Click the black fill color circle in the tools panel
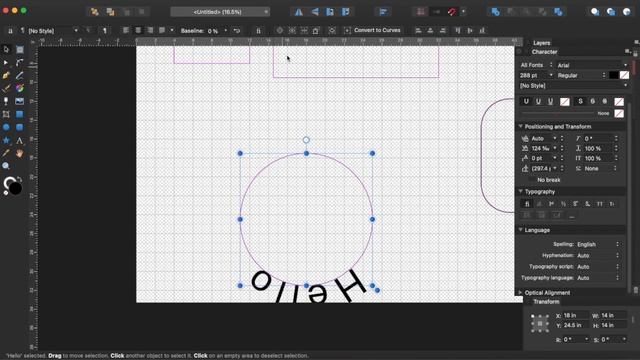 tap(16, 189)
